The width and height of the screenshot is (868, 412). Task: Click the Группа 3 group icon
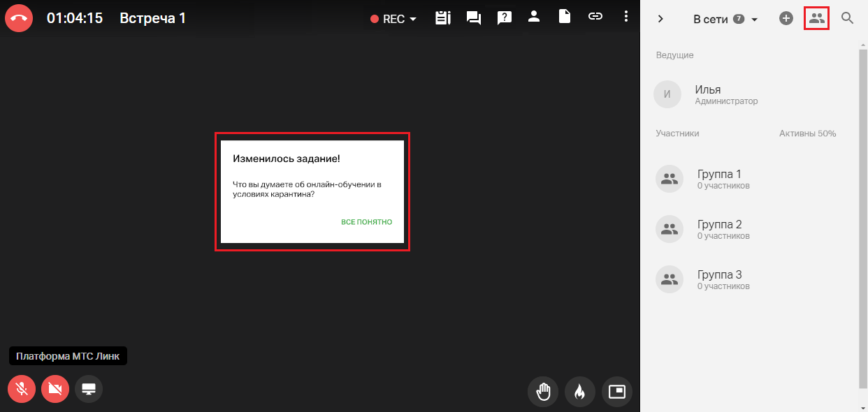coord(670,279)
